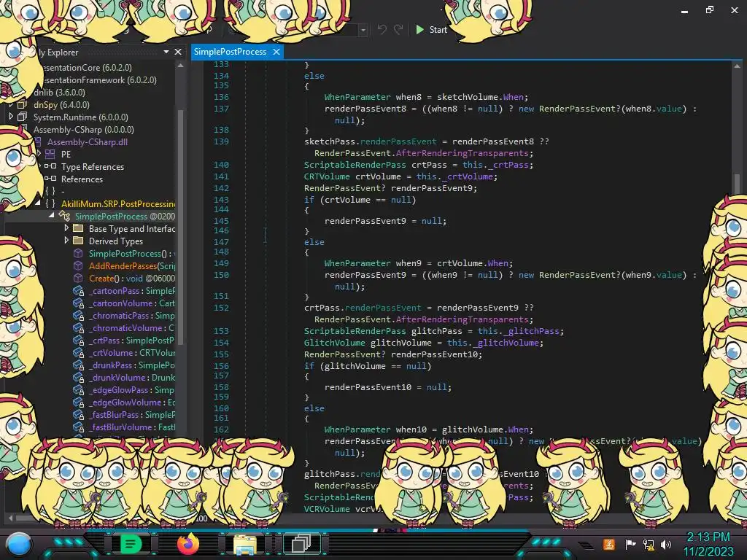Click the code editor vertical scrollbar thumb

tap(737, 183)
